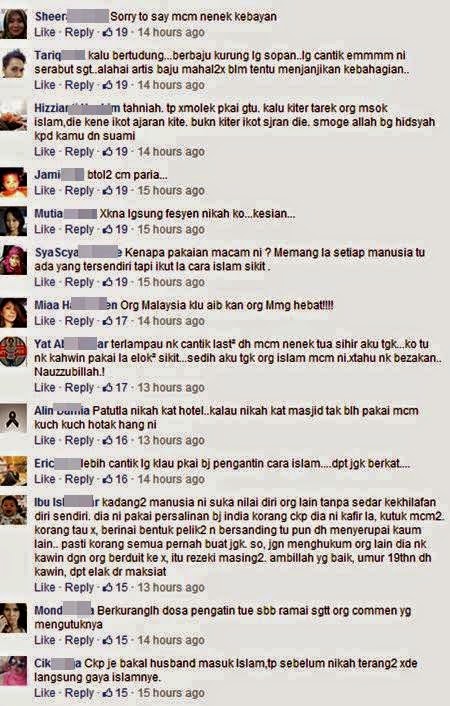Click the 15 hours ago timestamp on Jami's comment

(x=171, y=191)
